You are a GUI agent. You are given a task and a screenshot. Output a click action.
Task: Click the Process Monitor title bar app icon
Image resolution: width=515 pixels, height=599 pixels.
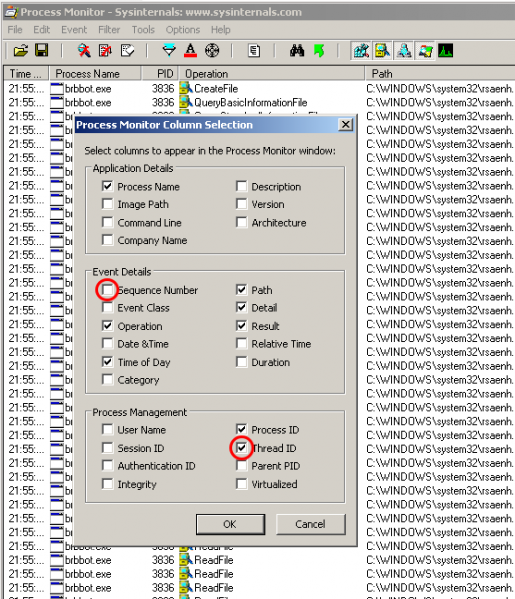(11, 12)
